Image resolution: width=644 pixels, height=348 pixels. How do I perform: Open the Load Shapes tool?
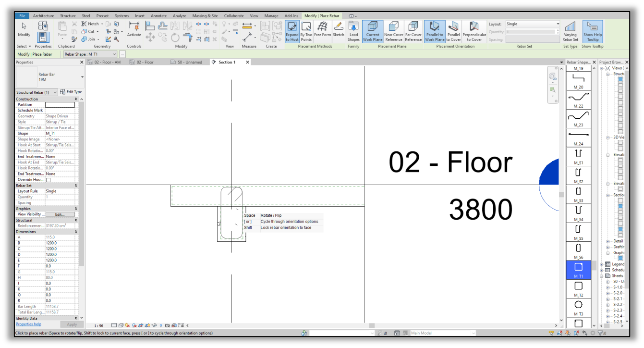coord(353,30)
